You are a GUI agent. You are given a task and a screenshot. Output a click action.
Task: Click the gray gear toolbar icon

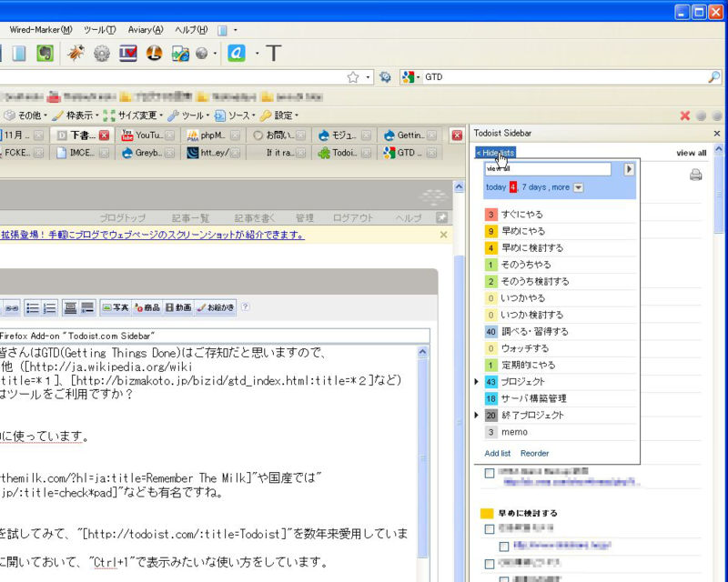pos(102,54)
